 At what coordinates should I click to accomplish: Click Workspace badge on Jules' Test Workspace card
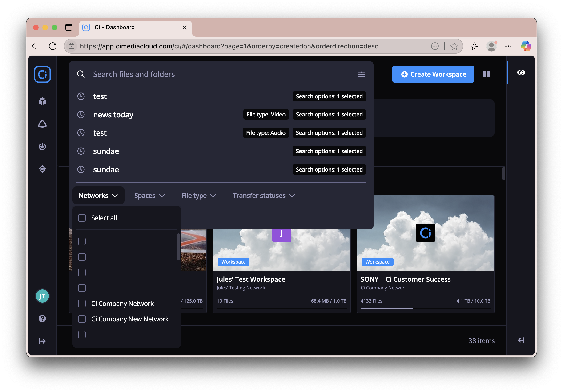(233, 262)
